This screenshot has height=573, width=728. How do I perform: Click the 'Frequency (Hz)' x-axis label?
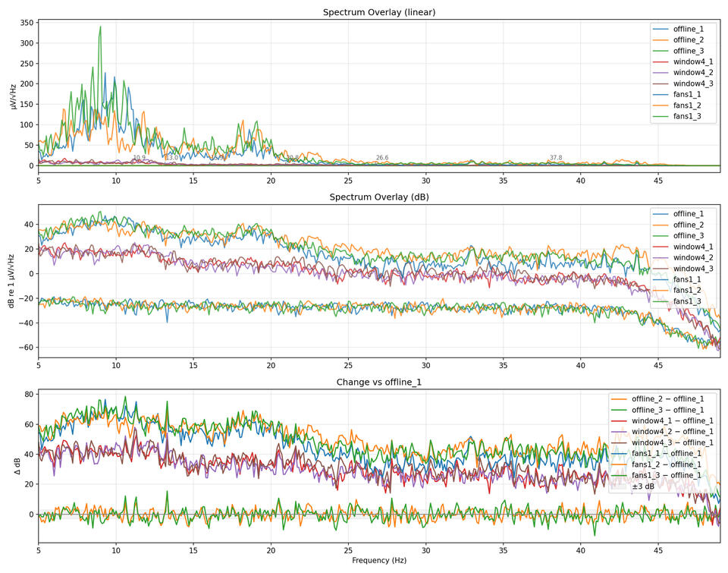point(378,560)
